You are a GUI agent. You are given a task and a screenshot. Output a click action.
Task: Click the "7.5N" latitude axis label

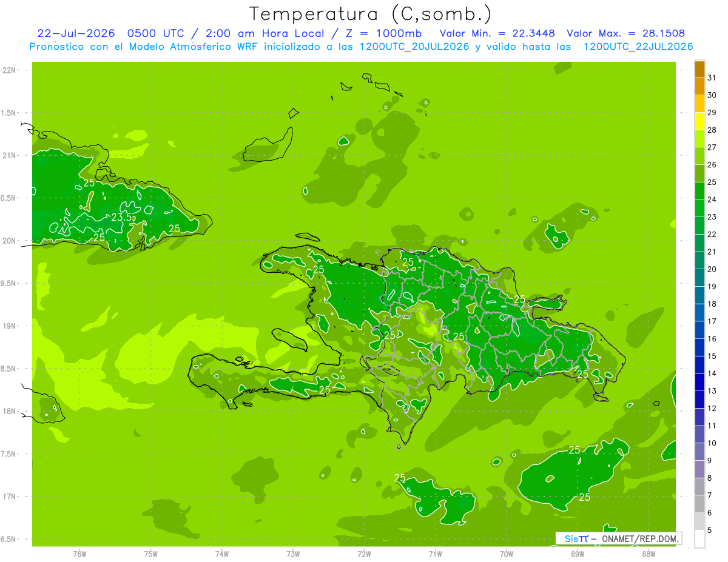[9, 454]
